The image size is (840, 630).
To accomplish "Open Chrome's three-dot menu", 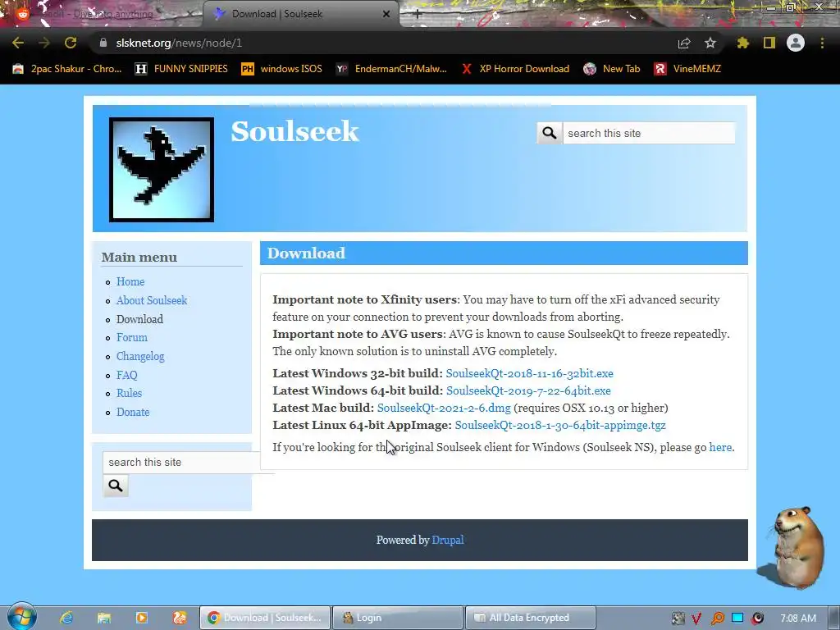I will click(822, 43).
